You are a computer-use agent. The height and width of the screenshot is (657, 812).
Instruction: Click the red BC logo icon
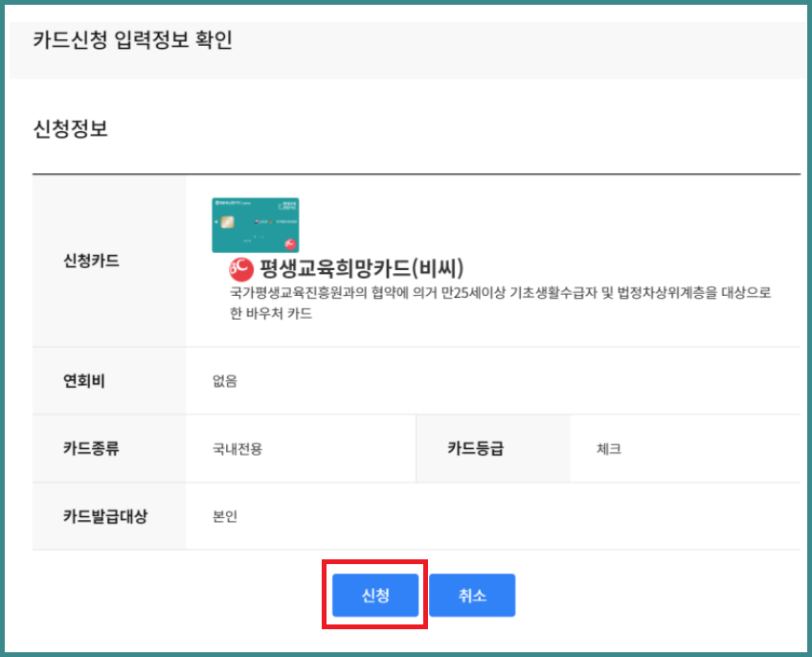click(x=241, y=269)
